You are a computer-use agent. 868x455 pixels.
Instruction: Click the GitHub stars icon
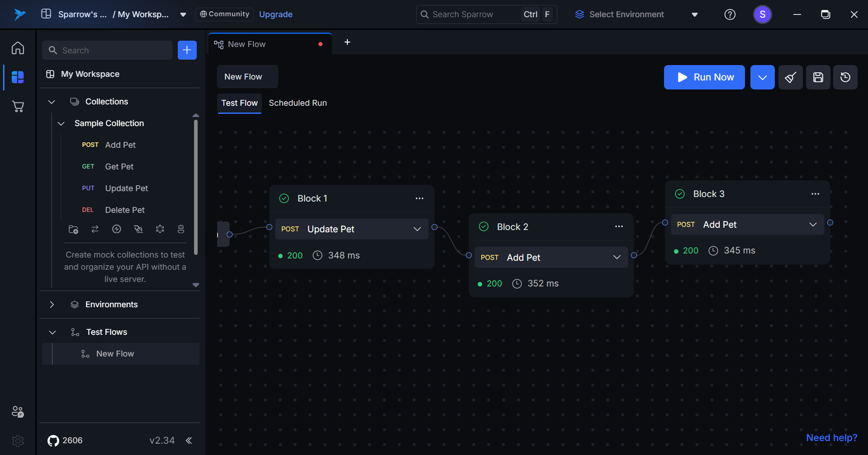[x=53, y=441]
